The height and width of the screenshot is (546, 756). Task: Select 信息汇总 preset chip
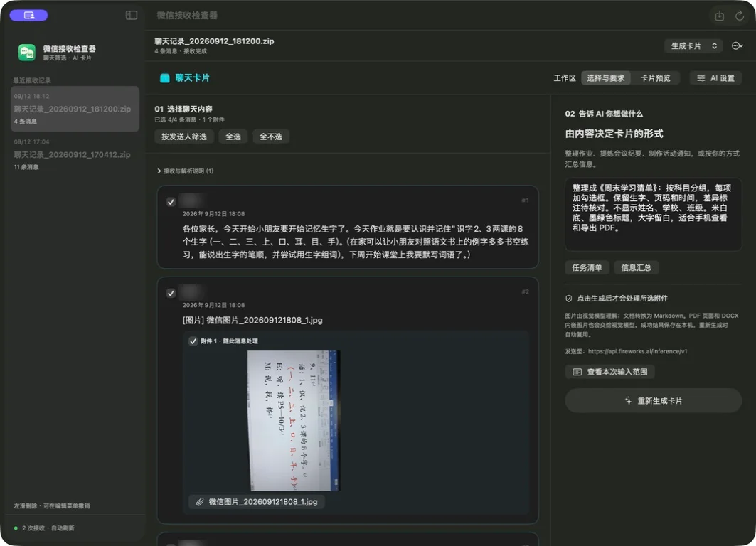(x=636, y=267)
